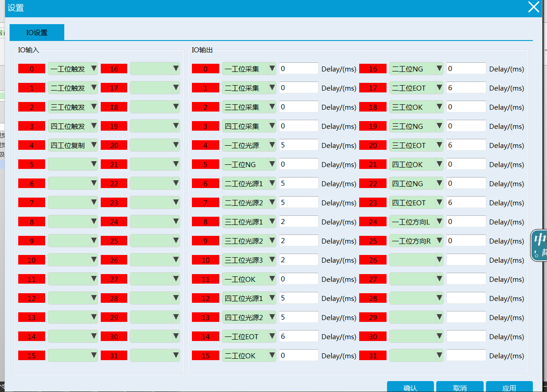Click the delay field for 一工位EOT

[299, 336]
